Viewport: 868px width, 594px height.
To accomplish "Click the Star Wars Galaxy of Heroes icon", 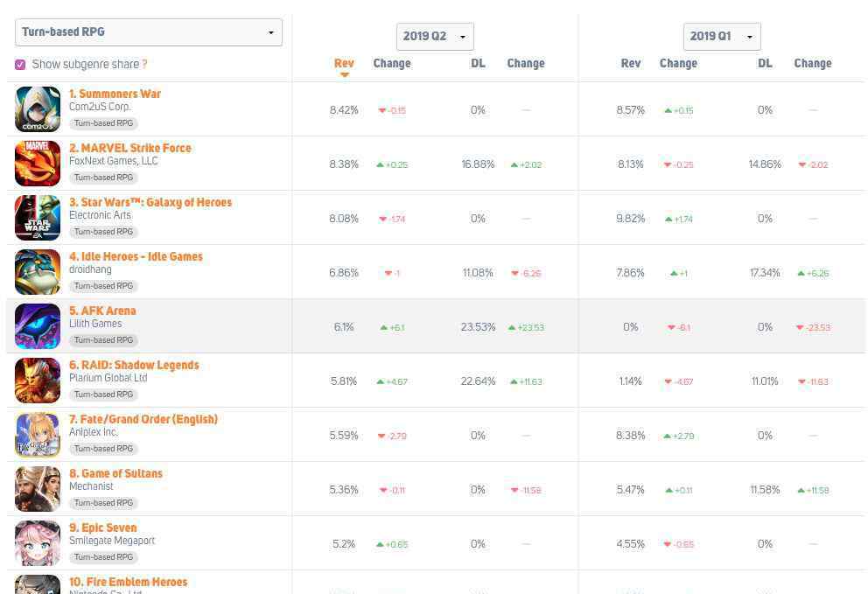I will [x=38, y=218].
